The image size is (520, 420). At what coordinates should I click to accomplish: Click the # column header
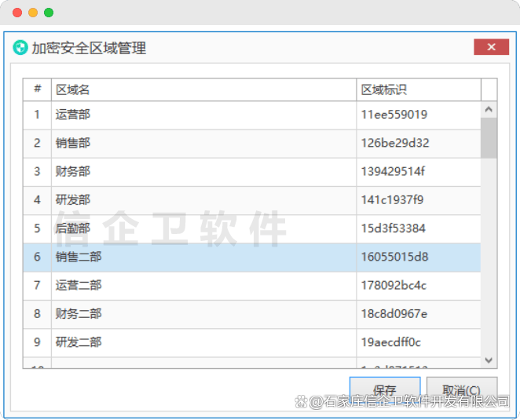click(x=37, y=89)
